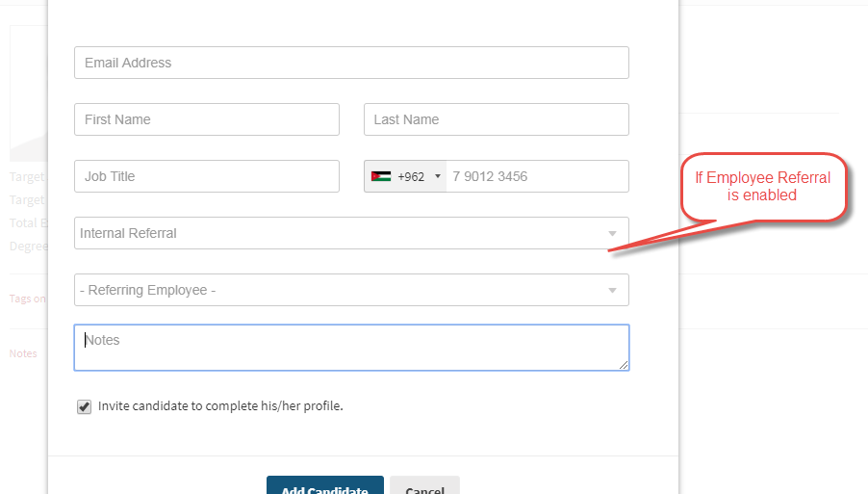Screen dimensions: 868x494
Task: Click the red Employee Referral callout bubble
Action: click(x=763, y=187)
